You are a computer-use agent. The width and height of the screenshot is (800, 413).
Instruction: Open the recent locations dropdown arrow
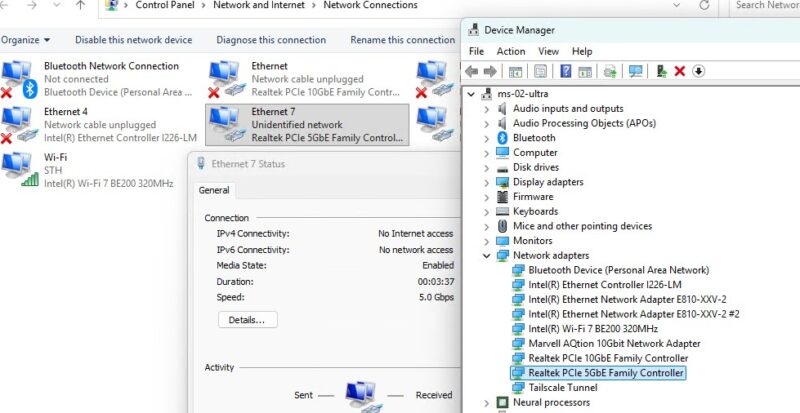tap(57, 5)
